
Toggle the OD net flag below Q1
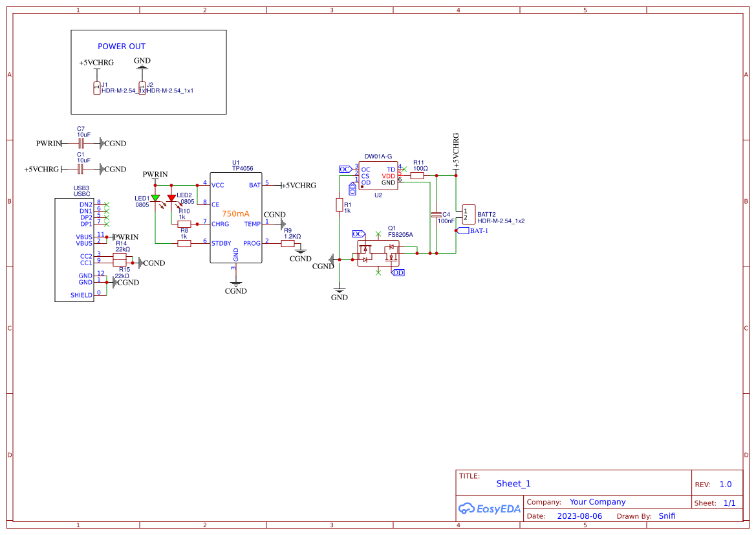coord(397,272)
